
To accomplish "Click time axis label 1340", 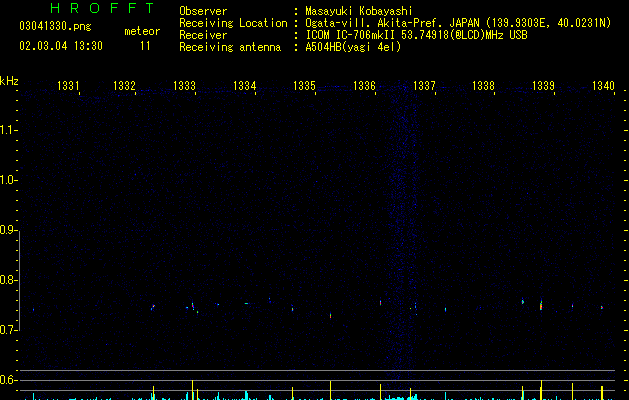I will pyautogui.click(x=603, y=86).
